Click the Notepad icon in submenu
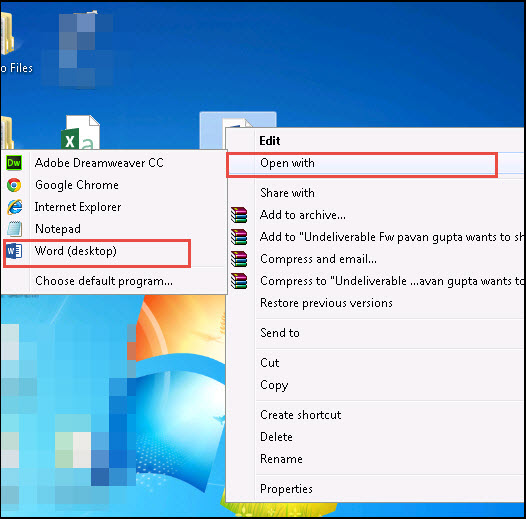The image size is (526, 519). coord(14,229)
